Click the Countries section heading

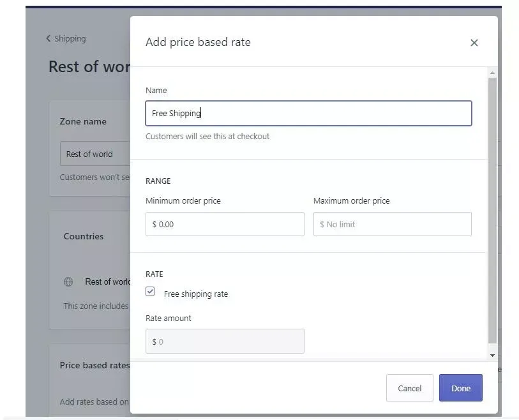[x=83, y=236]
